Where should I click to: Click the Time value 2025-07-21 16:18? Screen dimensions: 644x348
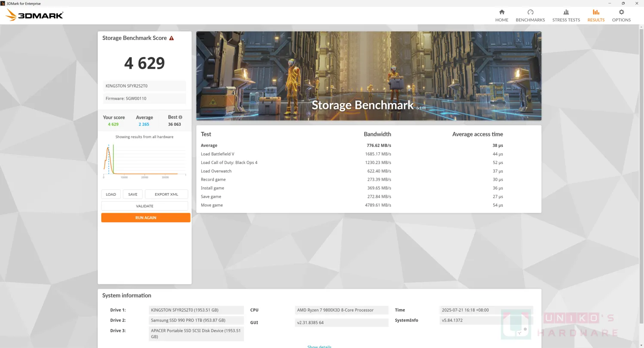486,310
